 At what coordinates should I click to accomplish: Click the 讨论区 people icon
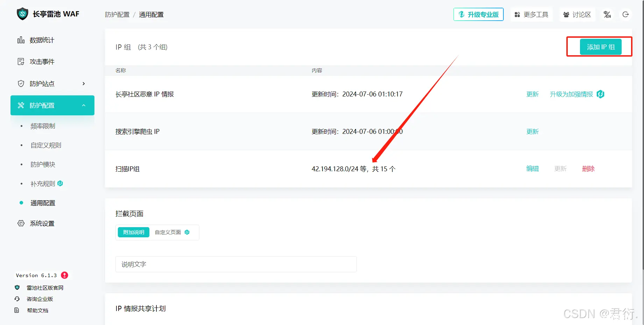tap(566, 15)
